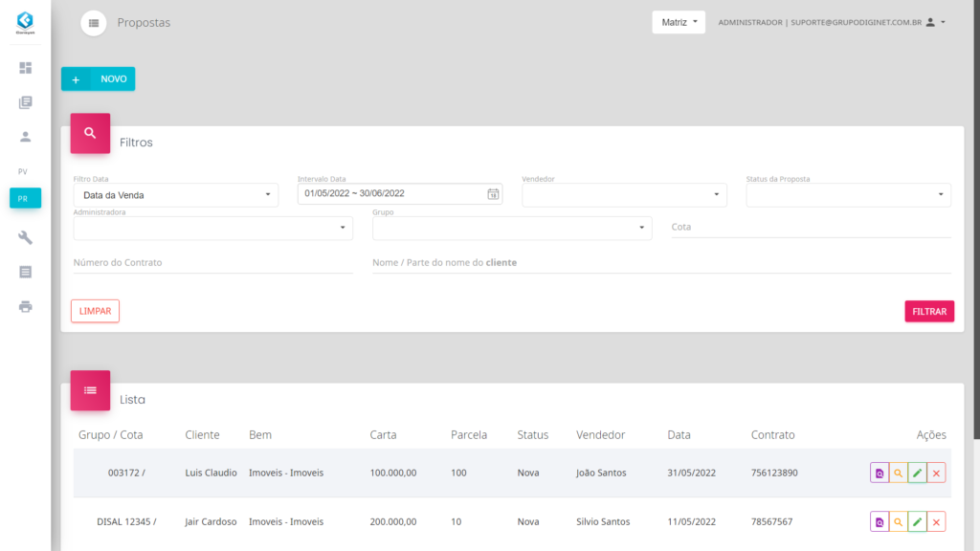The image size is (980, 551).
Task: Click purple document preview icon for Luis Claudio
Action: click(879, 473)
